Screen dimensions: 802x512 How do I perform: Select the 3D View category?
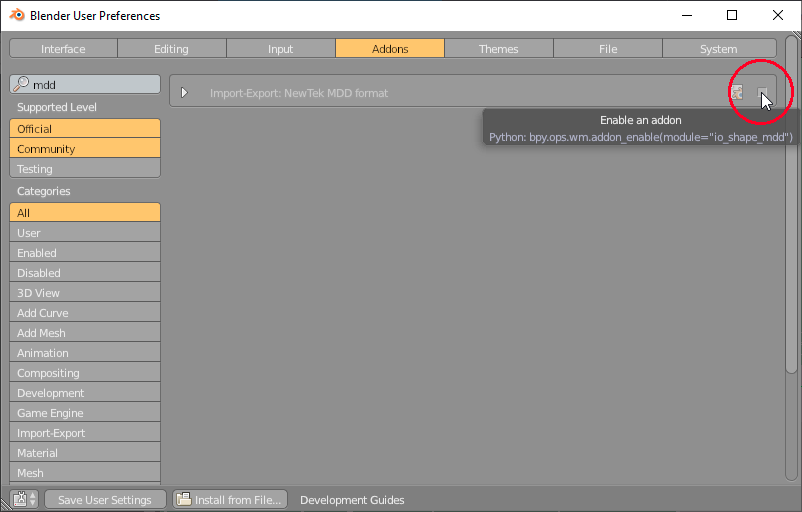pos(85,293)
